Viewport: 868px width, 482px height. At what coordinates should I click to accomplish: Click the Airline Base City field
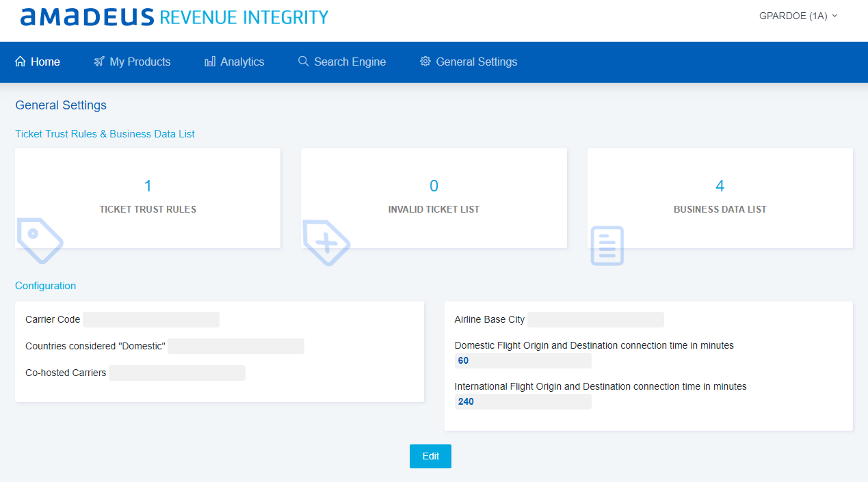(596, 319)
